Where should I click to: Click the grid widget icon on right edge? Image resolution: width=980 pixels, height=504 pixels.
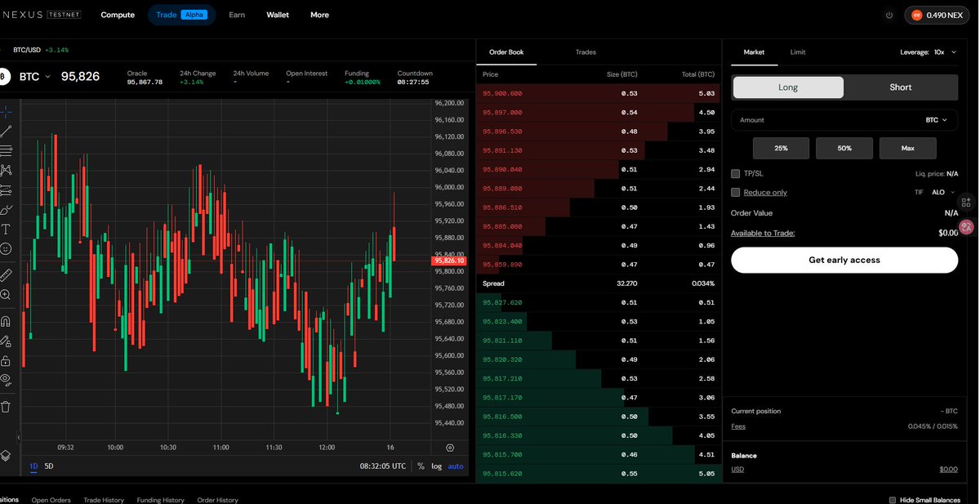point(966,202)
